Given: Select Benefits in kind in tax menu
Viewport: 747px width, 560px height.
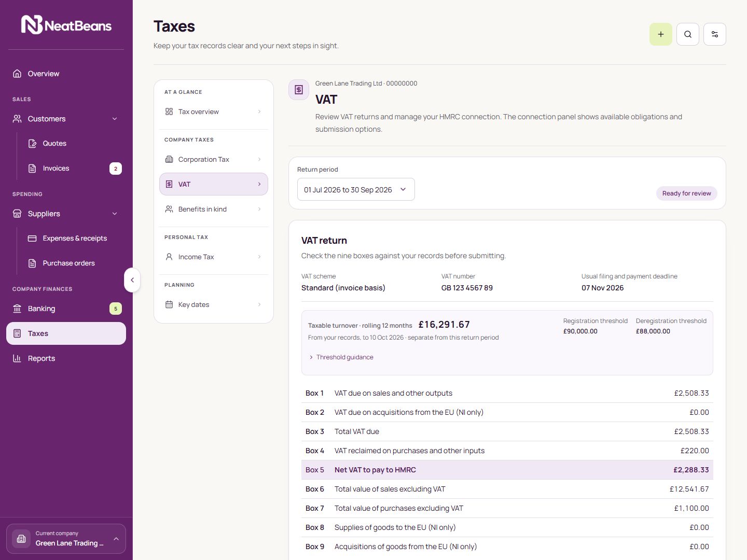Looking at the screenshot, I should click(x=214, y=209).
